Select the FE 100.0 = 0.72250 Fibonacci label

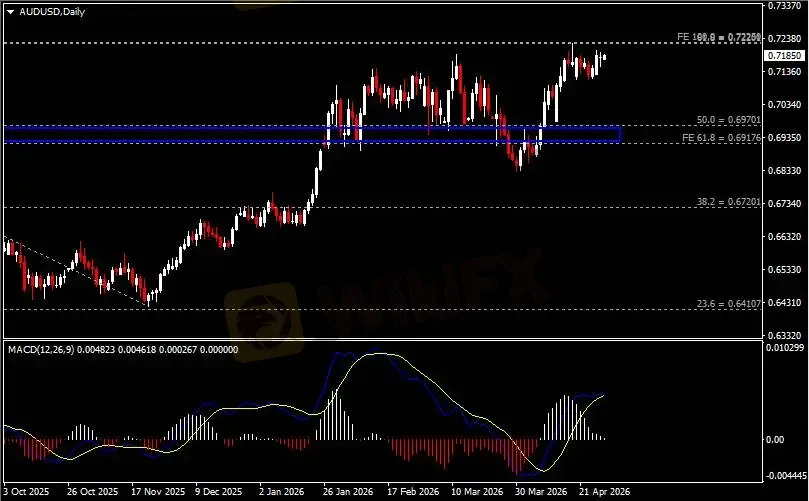[x=719, y=37]
